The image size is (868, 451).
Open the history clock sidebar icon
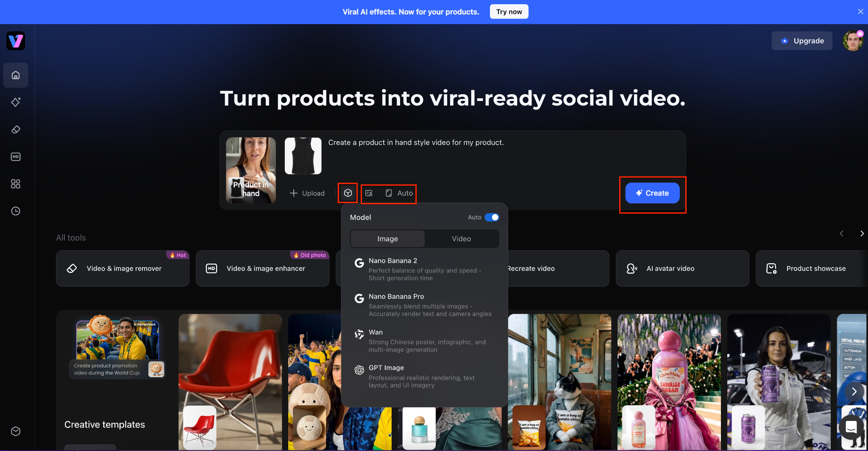click(16, 211)
